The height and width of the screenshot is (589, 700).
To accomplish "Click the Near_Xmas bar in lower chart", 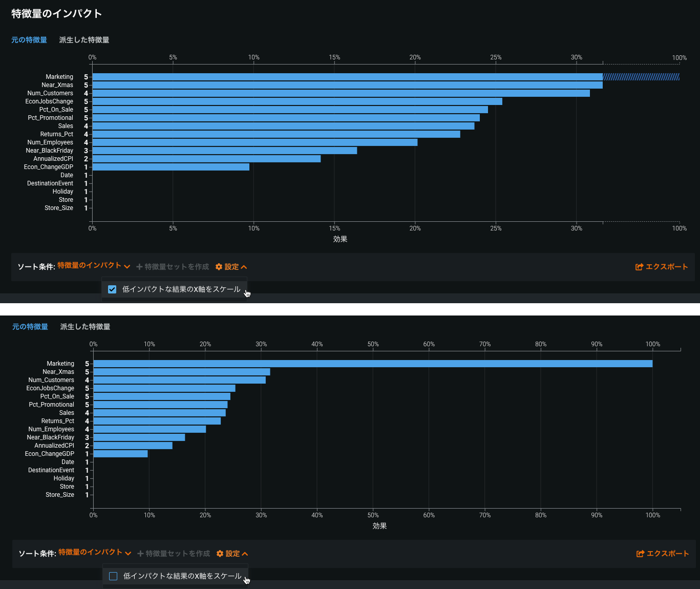I will tap(181, 372).
